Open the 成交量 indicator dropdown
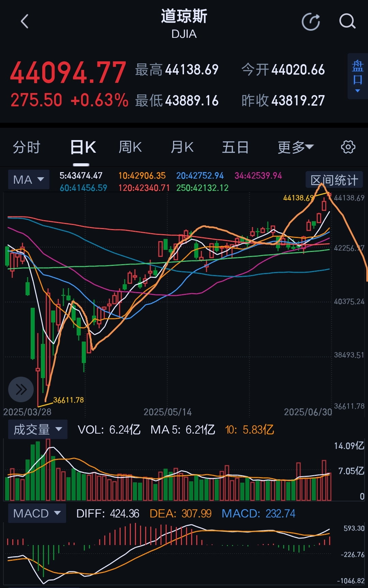368x588 pixels. coord(37,429)
